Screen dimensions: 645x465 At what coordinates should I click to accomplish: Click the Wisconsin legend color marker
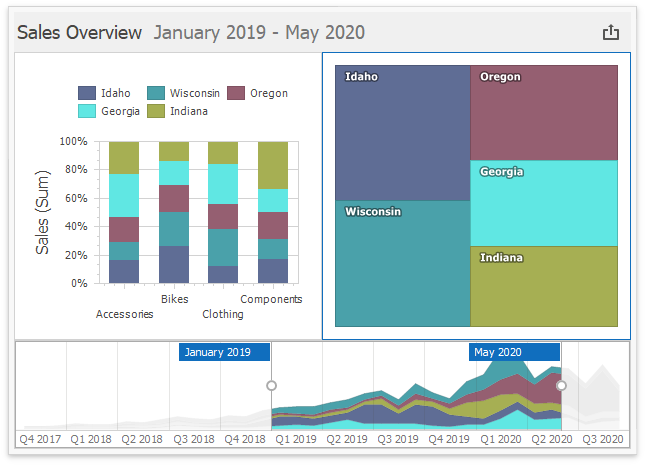click(x=157, y=93)
